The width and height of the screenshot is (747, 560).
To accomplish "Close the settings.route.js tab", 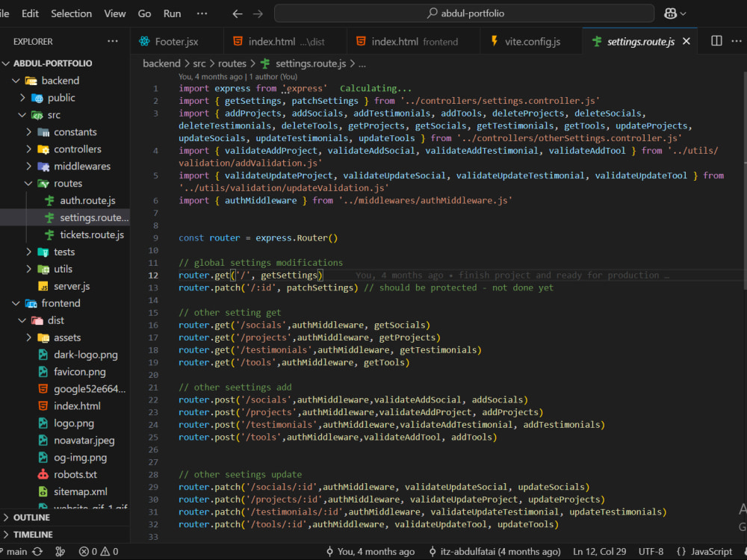I will pos(686,41).
